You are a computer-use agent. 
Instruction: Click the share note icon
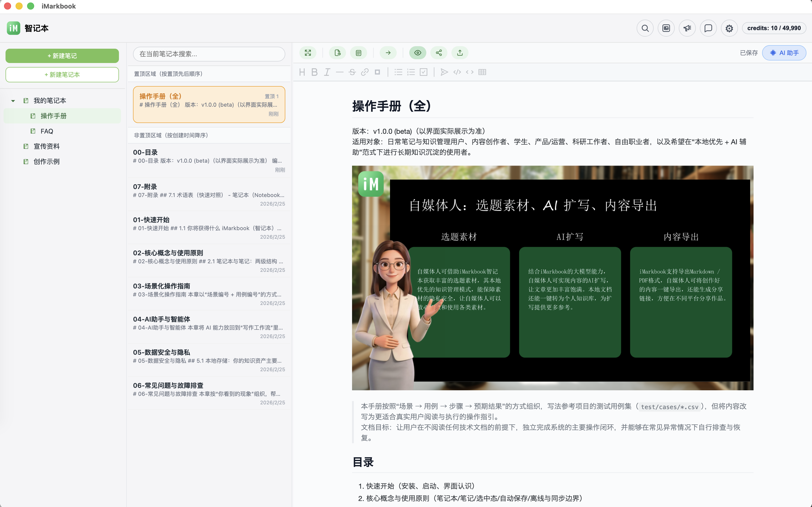[439, 53]
